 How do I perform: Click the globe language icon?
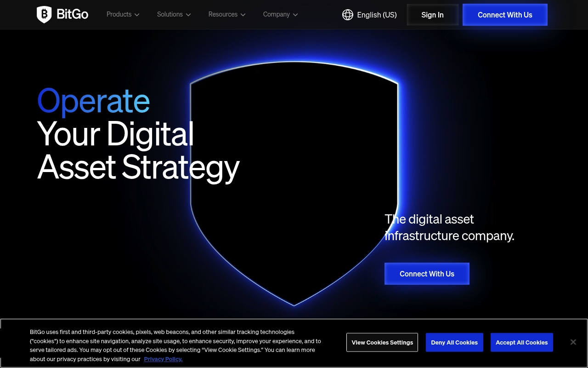click(x=348, y=15)
